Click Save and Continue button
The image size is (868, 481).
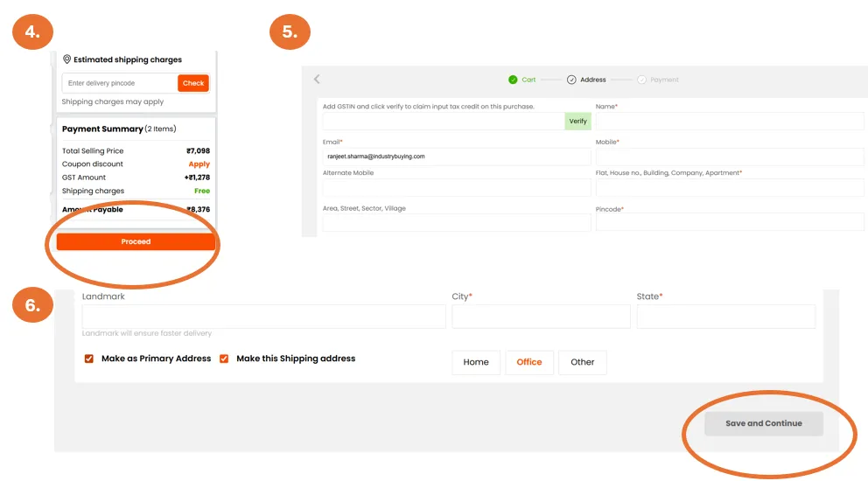pos(764,423)
